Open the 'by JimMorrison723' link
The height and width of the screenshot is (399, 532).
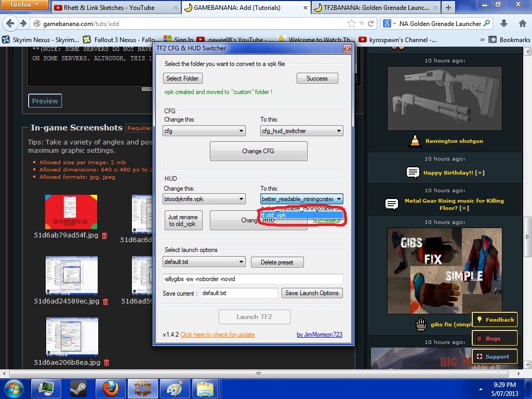pyautogui.click(x=320, y=335)
